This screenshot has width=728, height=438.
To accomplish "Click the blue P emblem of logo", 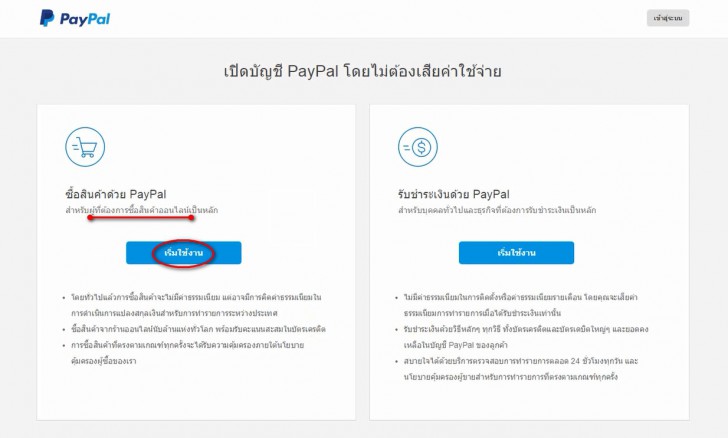I will tap(47, 18).
